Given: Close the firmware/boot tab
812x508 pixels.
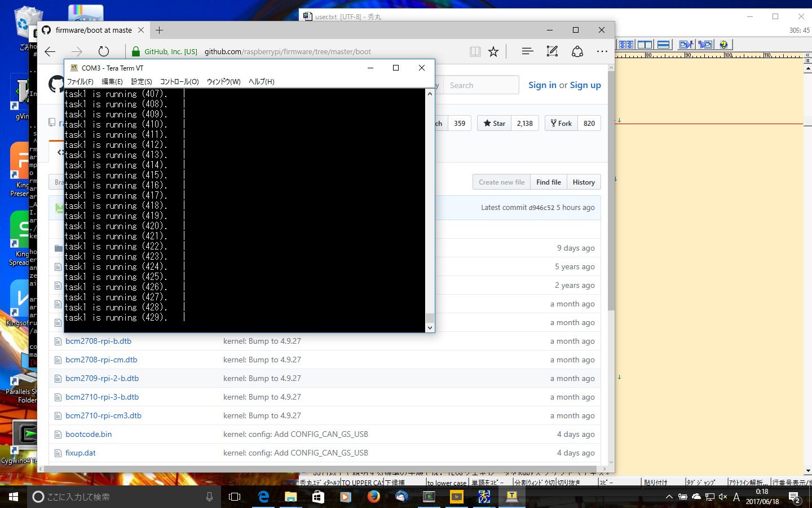Looking at the screenshot, I should tap(141, 30).
